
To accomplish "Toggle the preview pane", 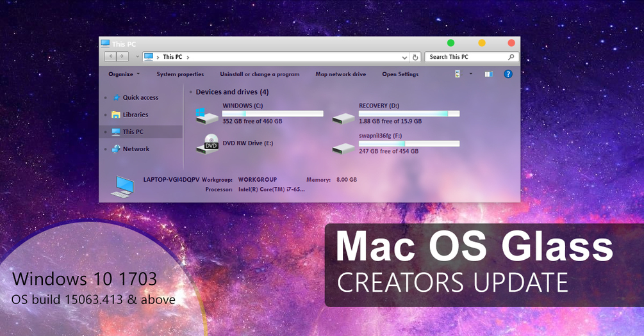I will point(488,74).
